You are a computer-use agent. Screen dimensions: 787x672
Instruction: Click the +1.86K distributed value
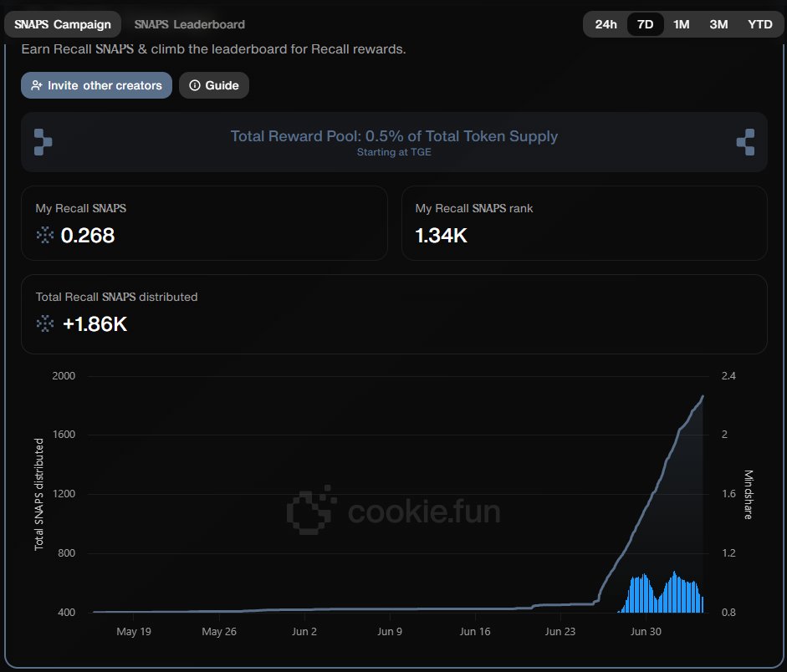pyautogui.click(x=95, y=324)
